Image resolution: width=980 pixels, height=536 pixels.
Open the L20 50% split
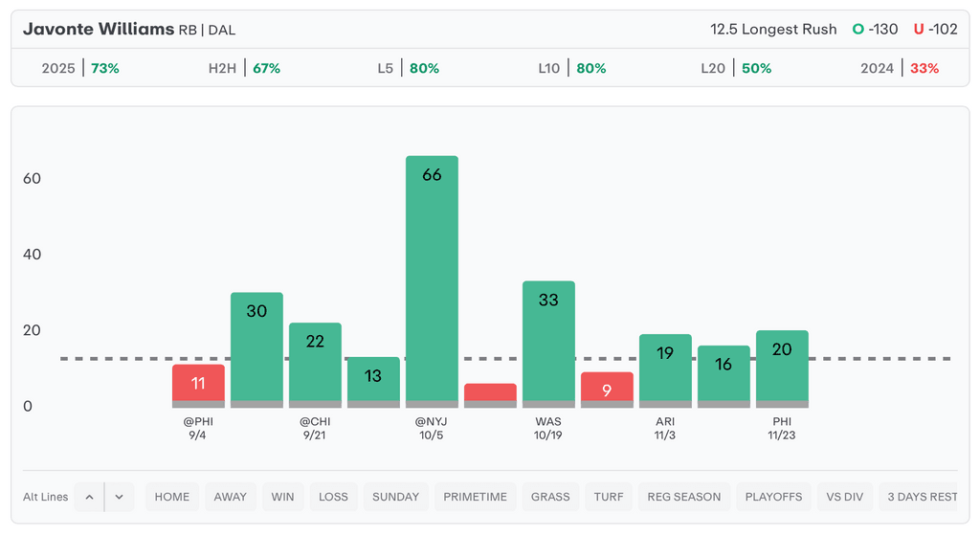pyautogui.click(x=736, y=68)
